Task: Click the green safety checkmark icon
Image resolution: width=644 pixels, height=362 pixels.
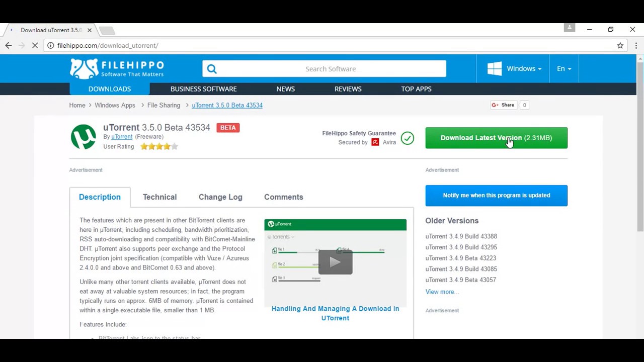Action: (408, 138)
